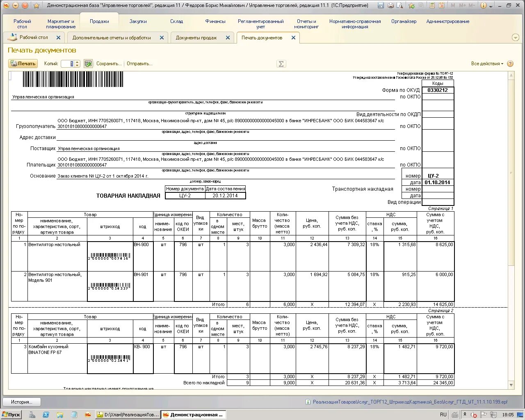Click the Back navigation round button in title bar
This screenshot has height=420, width=525.
[x=25, y=5]
